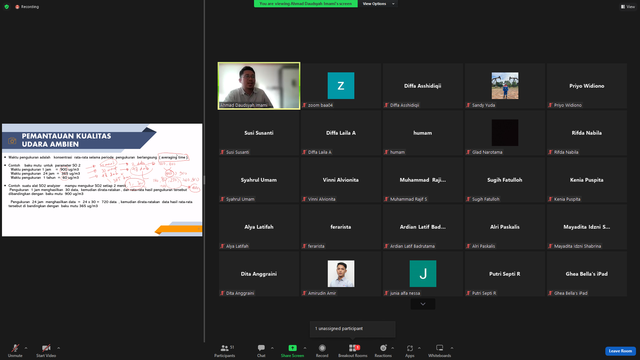Click muted mic icon beside Putri Septi R label
The image size is (640, 360).
click(x=469, y=293)
